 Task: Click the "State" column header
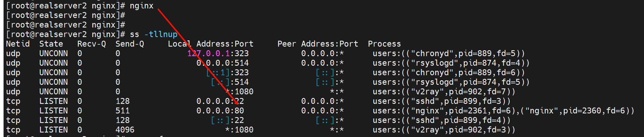point(51,44)
